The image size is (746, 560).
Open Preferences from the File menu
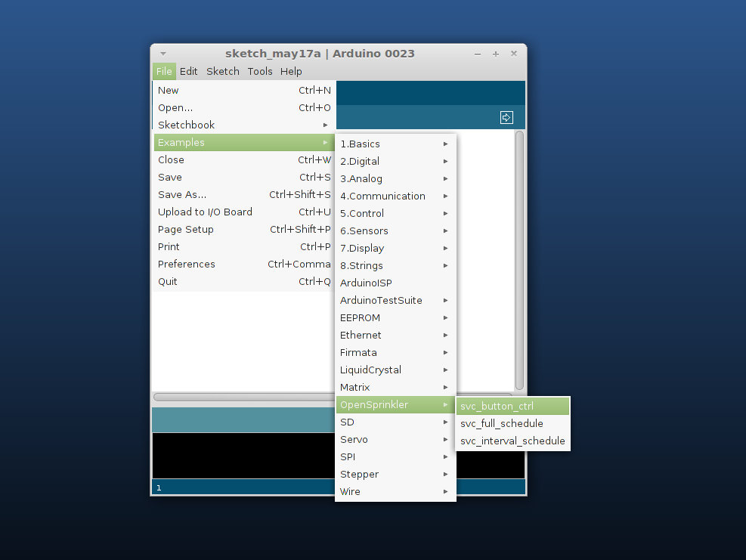click(x=244, y=264)
